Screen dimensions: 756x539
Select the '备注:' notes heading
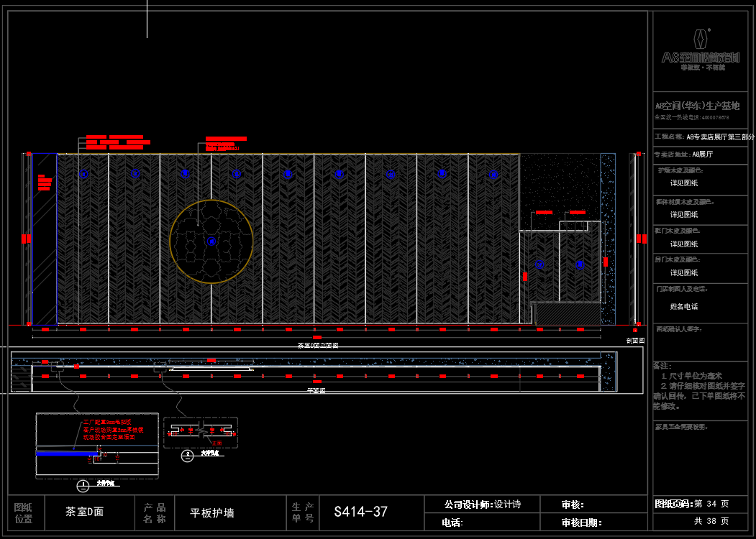(662, 366)
